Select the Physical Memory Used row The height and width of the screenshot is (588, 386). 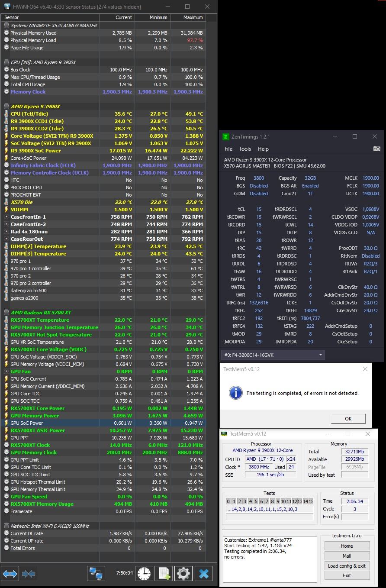[103, 33]
